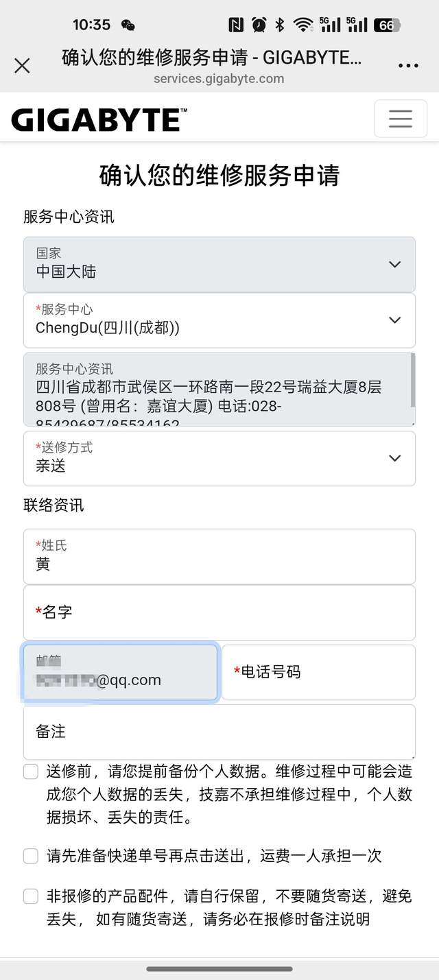Close the browser page with the X icon
Screen dimensions: 439x980
22,66
